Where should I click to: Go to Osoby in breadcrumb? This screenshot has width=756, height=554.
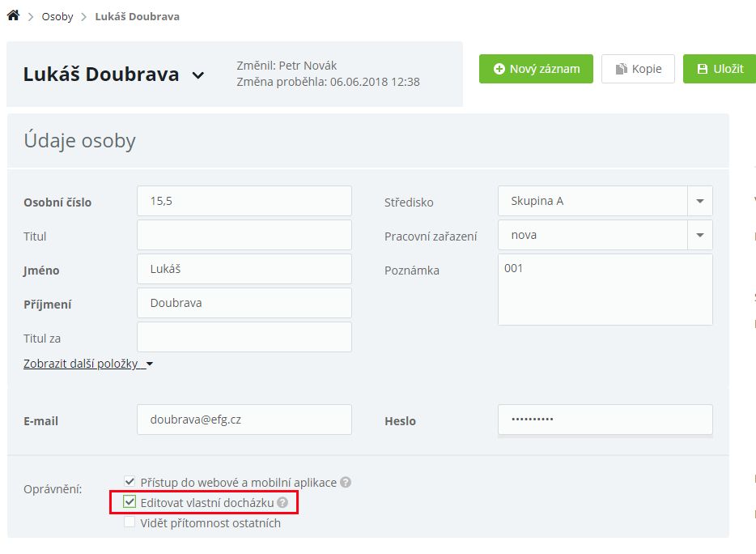[57, 16]
